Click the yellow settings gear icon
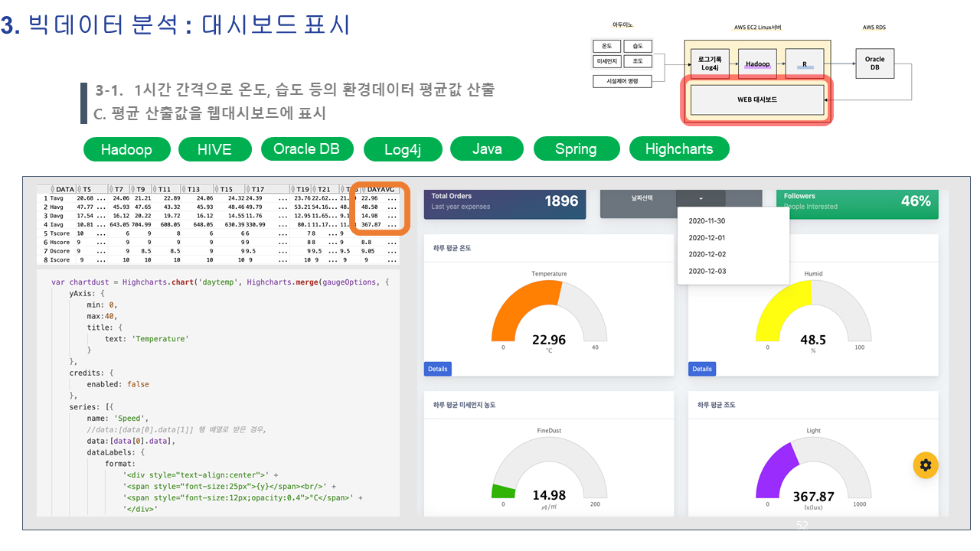980x551 pixels. point(926,465)
